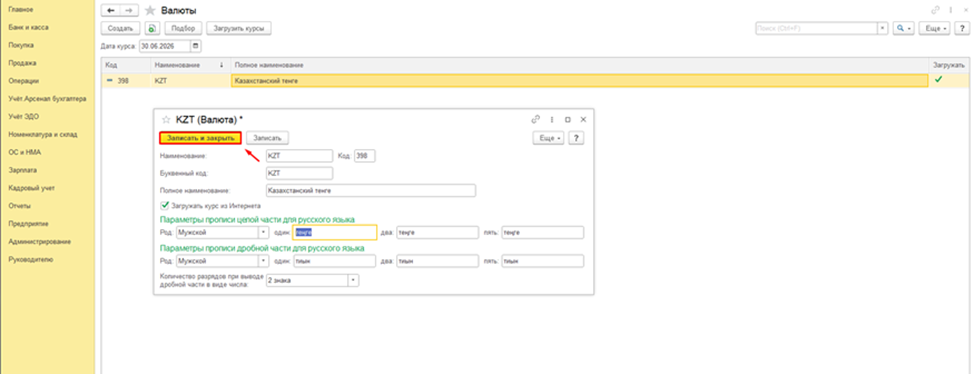
Task: Clear the search field with the x
Action: coord(882,29)
